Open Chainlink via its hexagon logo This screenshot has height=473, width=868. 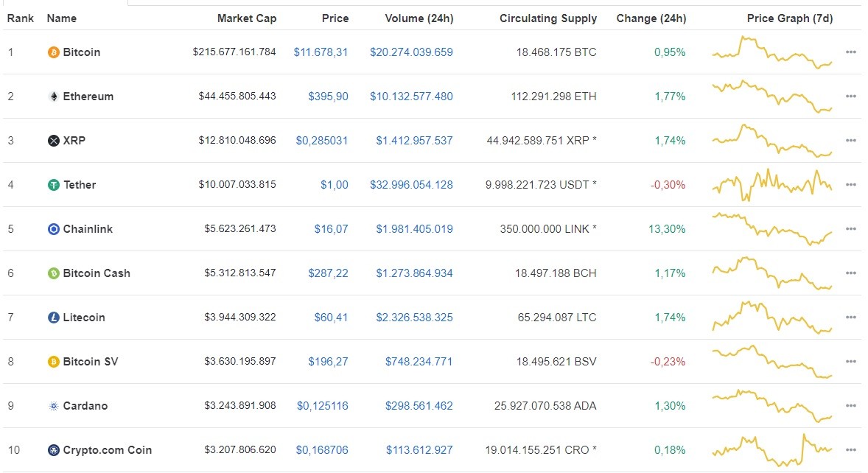pos(53,229)
